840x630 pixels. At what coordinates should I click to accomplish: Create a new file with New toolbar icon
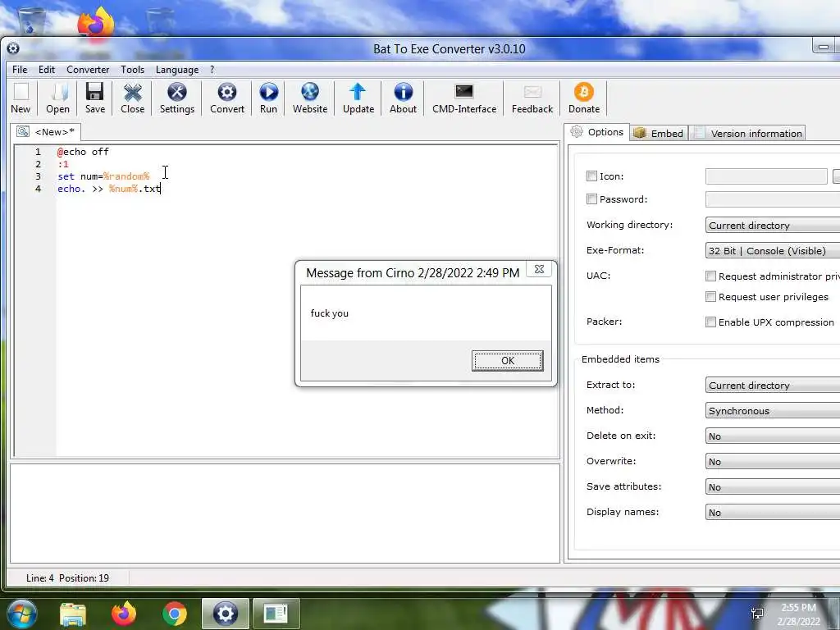(21, 98)
